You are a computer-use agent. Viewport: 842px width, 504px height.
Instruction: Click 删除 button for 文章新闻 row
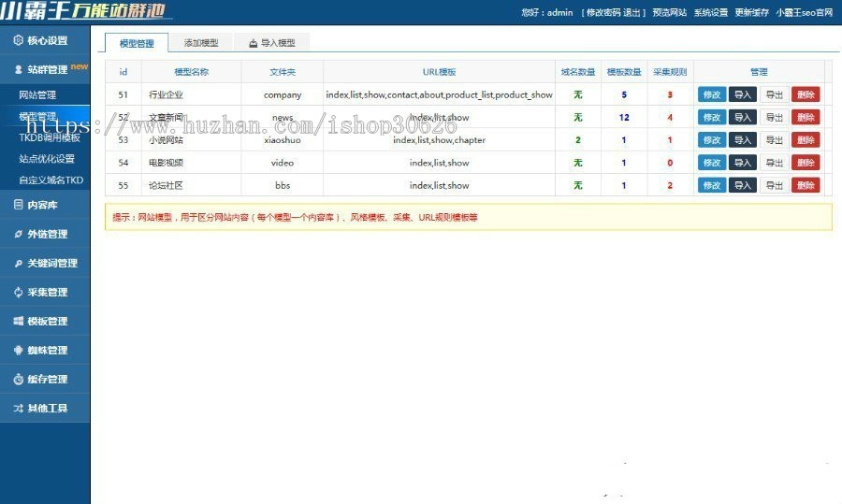[x=806, y=117]
